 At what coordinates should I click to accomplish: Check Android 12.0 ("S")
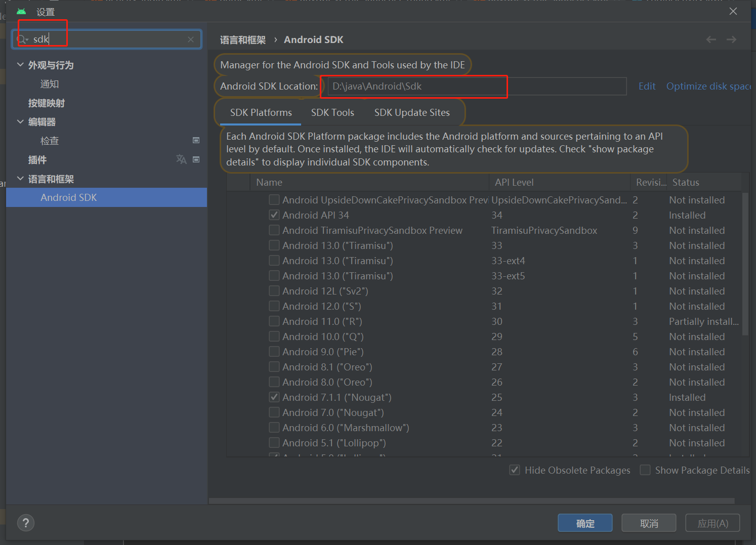(274, 306)
